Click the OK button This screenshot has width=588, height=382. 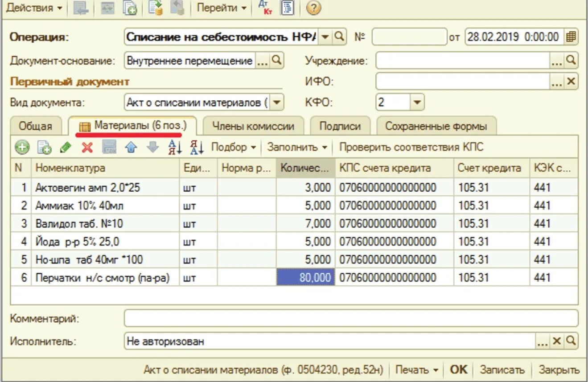point(458,370)
